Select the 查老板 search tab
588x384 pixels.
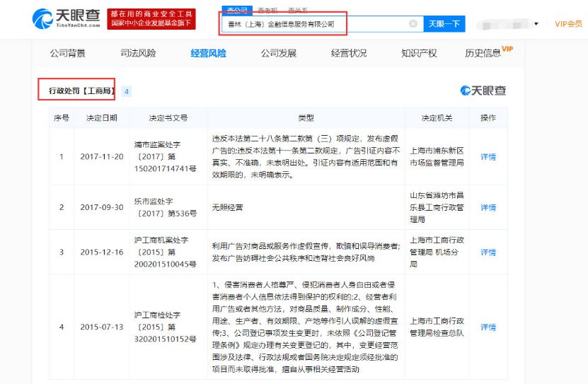click(267, 11)
